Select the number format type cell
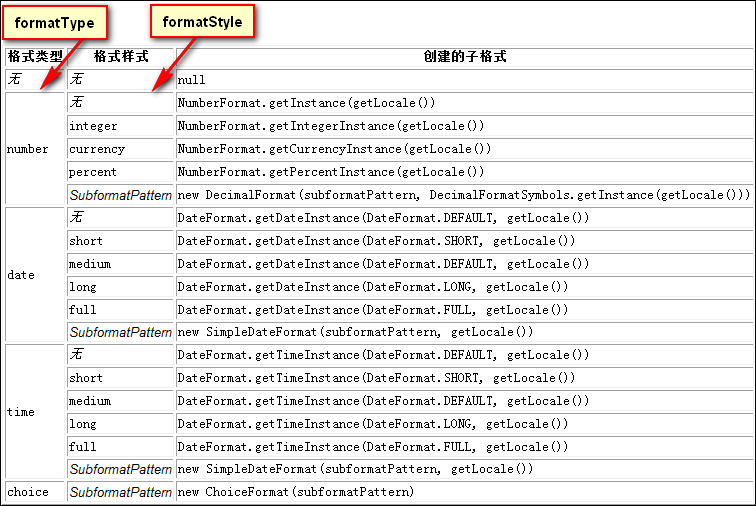This screenshot has height=506, width=756. point(35,149)
